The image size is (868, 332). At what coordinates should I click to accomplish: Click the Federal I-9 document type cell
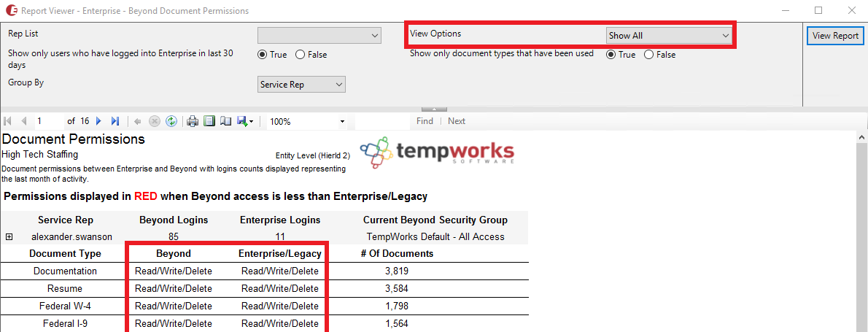(65, 324)
